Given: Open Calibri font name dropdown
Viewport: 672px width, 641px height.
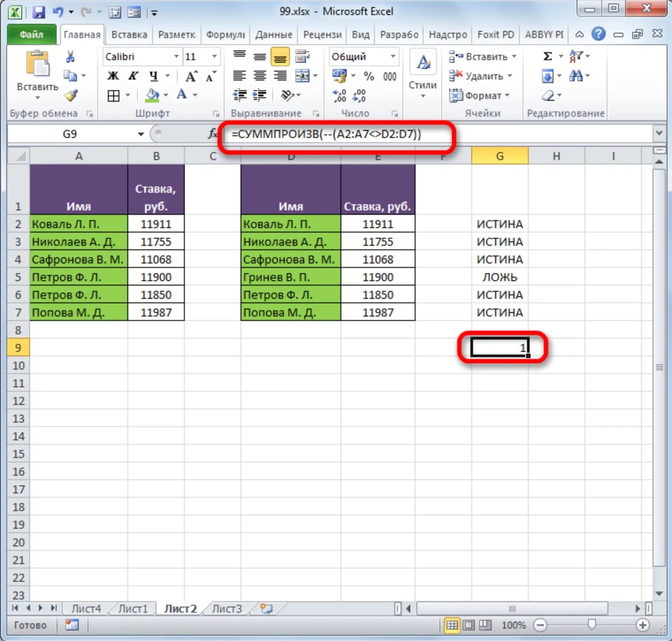Looking at the screenshot, I should pos(176,56).
